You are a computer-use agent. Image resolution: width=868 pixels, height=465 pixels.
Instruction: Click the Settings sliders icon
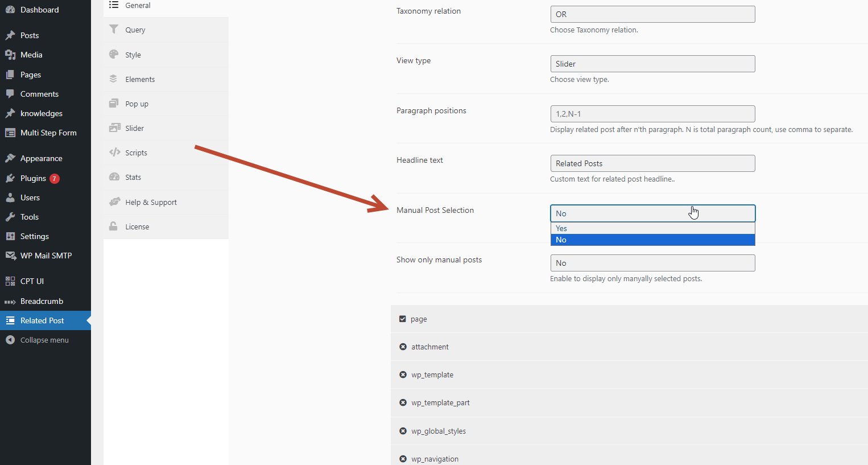tap(10, 236)
